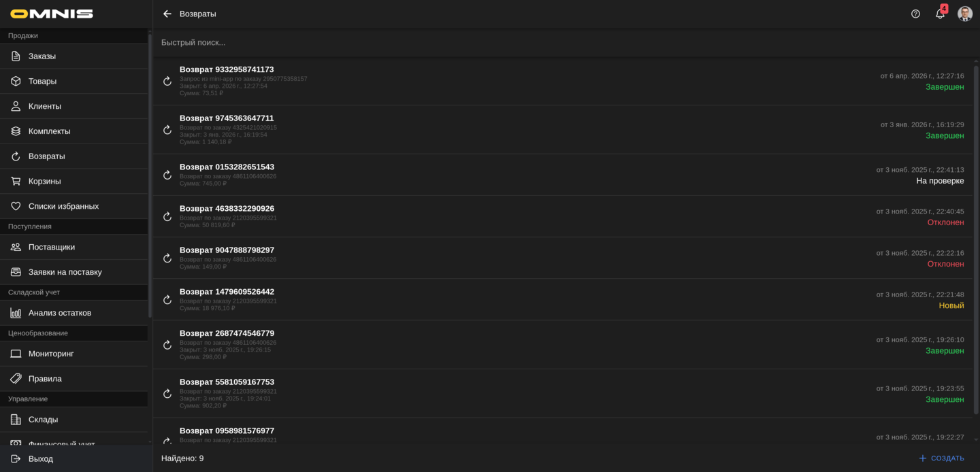980x472 pixels.
Task: Click the Корзины shopping cart icon
Action: pos(16,182)
